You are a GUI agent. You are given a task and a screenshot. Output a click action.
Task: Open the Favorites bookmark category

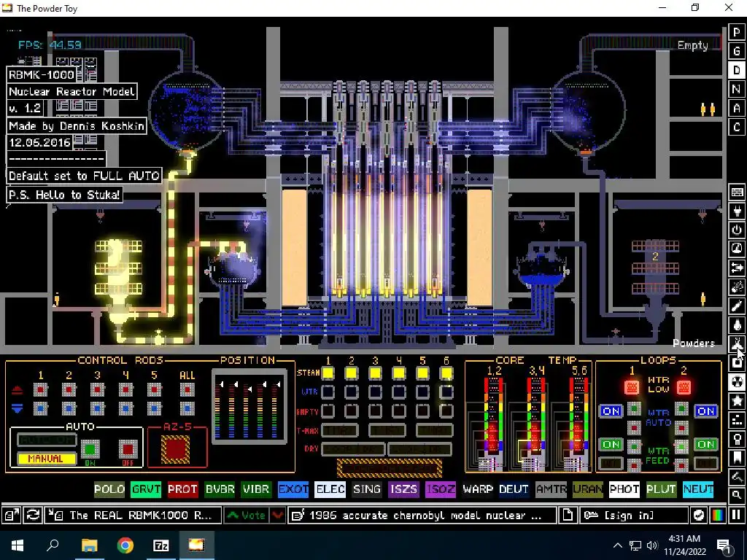click(x=737, y=458)
